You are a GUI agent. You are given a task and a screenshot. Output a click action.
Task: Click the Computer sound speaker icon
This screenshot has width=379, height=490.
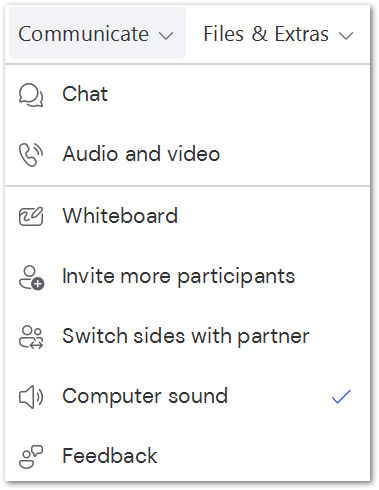(x=31, y=397)
